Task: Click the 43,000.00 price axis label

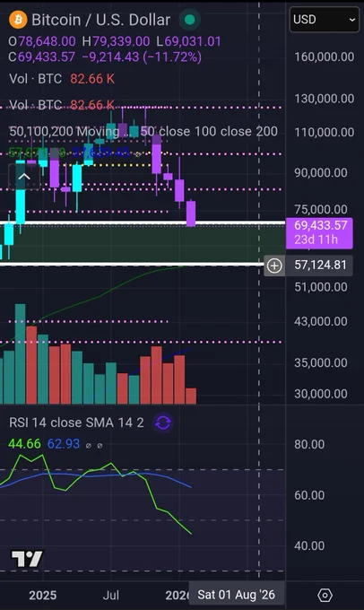Action: tap(321, 321)
